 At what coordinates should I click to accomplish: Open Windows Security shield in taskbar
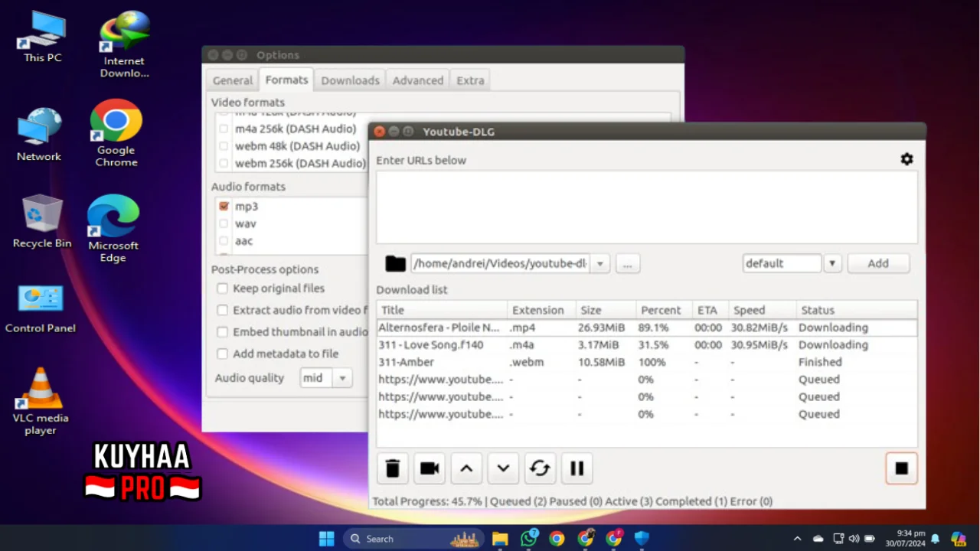tap(642, 539)
